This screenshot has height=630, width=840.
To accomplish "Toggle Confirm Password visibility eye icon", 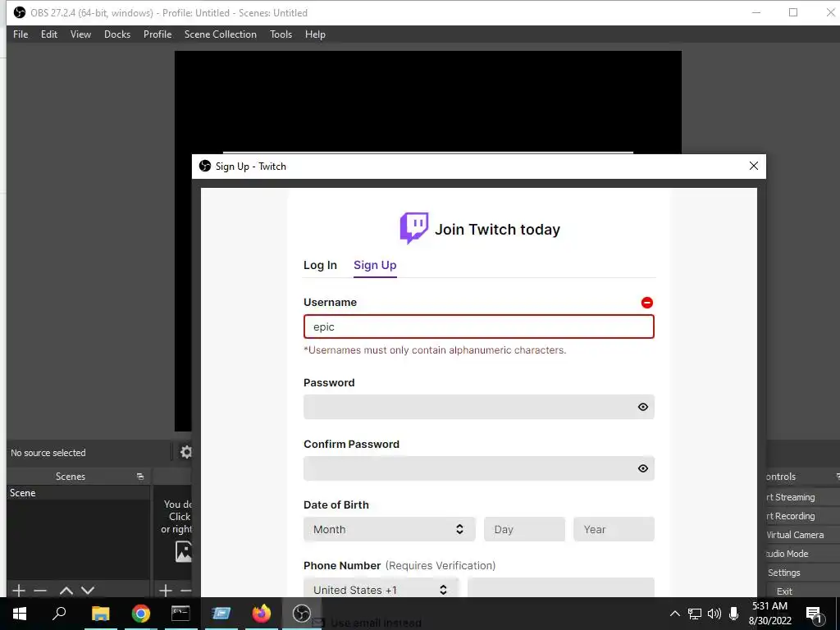I will (643, 468).
